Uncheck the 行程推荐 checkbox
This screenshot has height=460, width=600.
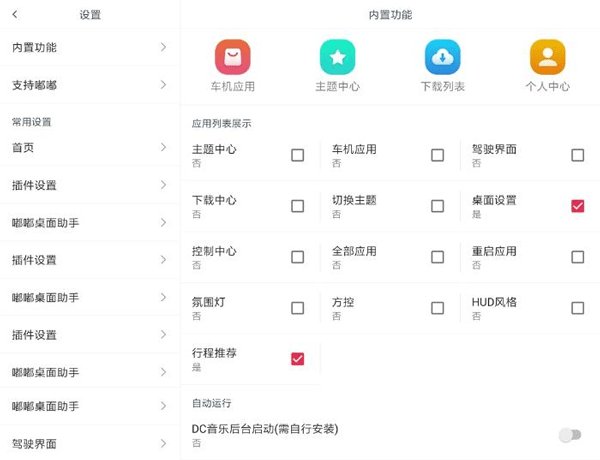click(x=297, y=359)
